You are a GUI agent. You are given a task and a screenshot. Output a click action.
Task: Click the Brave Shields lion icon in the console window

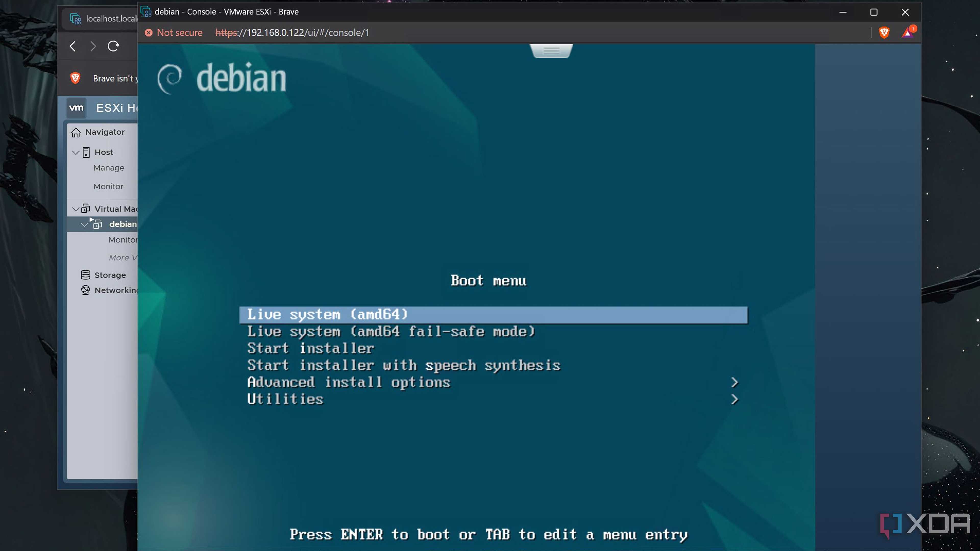(884, 33)
